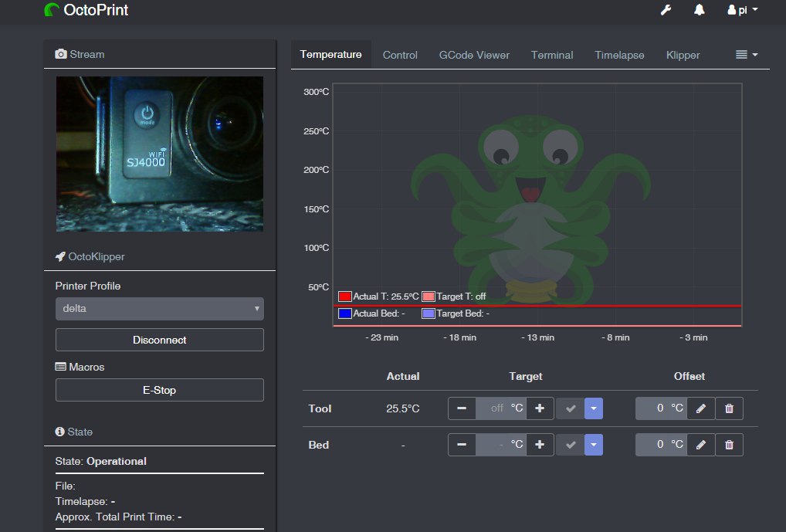Toggle Target Bed light-blue legend swatch
The width and height of the screenshot is (786, 532).
coord(428,313)
